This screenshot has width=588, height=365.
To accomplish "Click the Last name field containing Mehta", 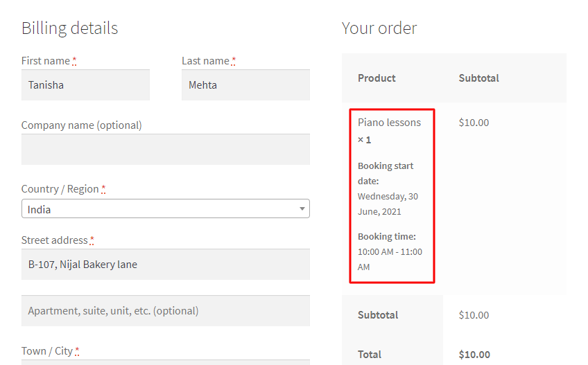I will [x=245, y=85].
